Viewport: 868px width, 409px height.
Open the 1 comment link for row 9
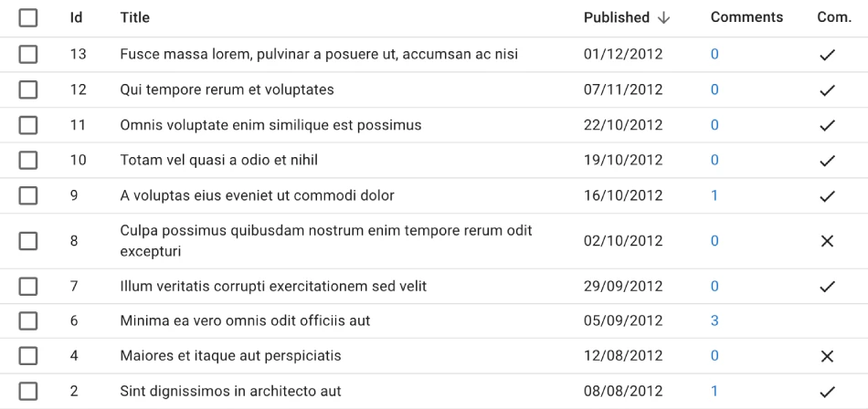(x=715, y=195)
